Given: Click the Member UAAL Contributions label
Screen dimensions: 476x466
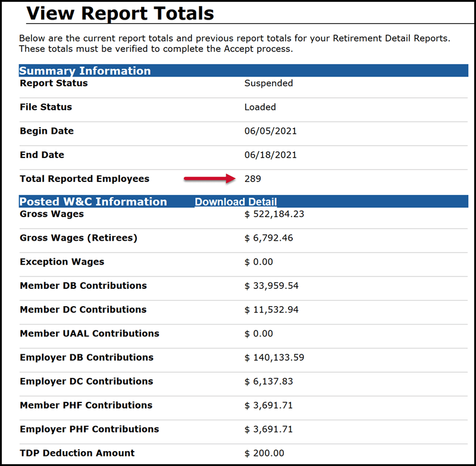Looking at the screenshot, I should point(89,333).
